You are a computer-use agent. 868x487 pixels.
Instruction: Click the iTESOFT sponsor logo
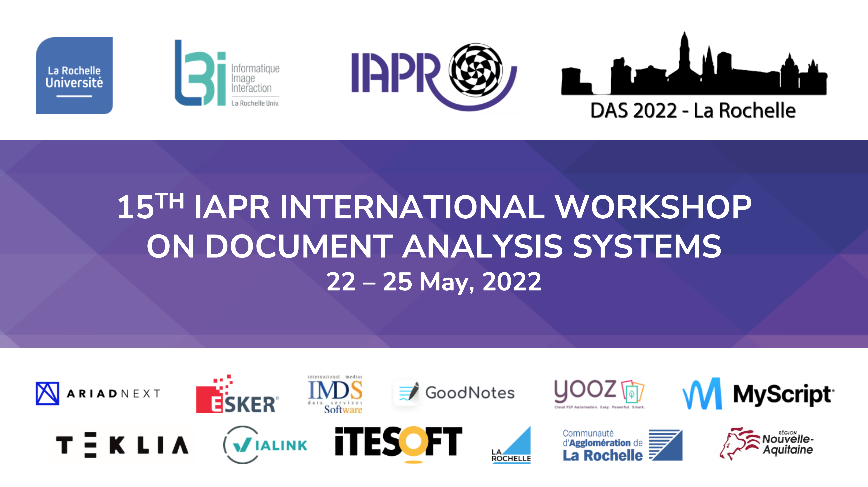click(399, 445)
